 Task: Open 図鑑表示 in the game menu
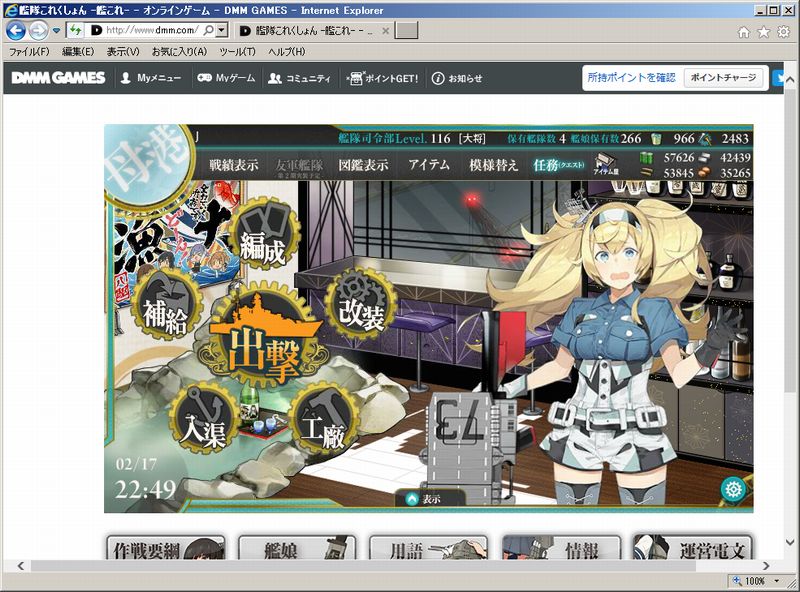click(x=363, y=165)
